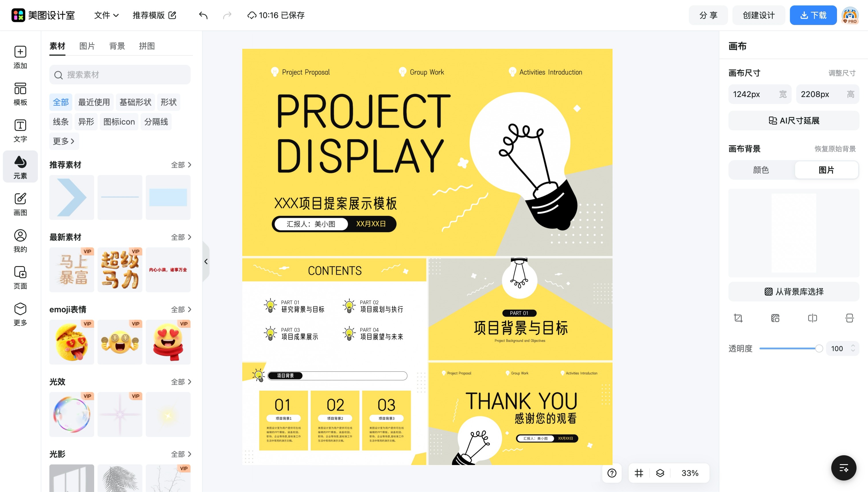
Task: Click the 透明度 slider handle
Action: (x=819, y=348)
